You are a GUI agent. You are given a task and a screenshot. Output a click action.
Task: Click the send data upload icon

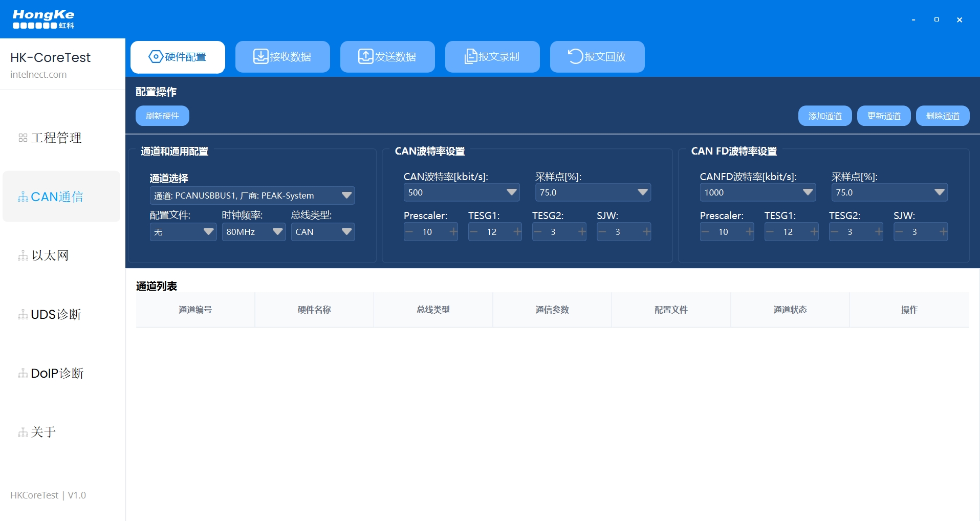coord(365,56)
